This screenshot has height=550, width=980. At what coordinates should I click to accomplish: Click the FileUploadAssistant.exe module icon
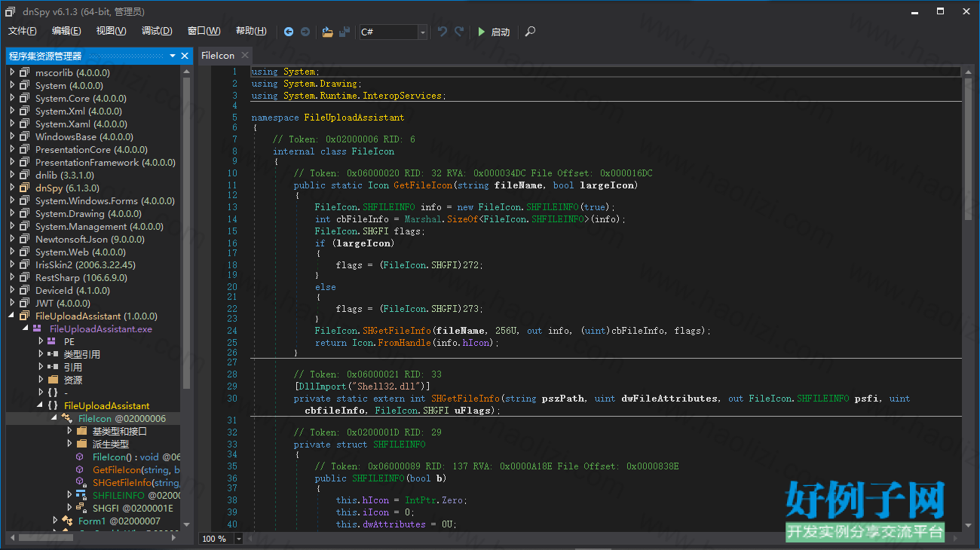(x=37, y=328)
